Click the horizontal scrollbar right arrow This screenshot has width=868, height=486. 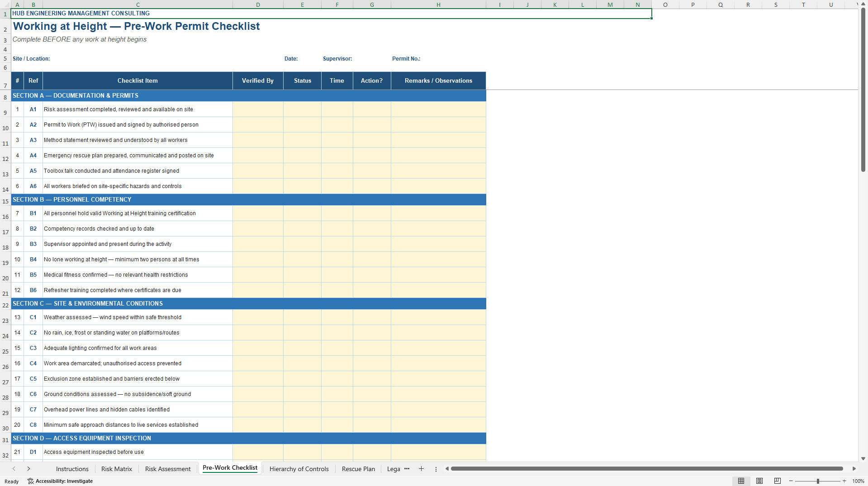854,469
